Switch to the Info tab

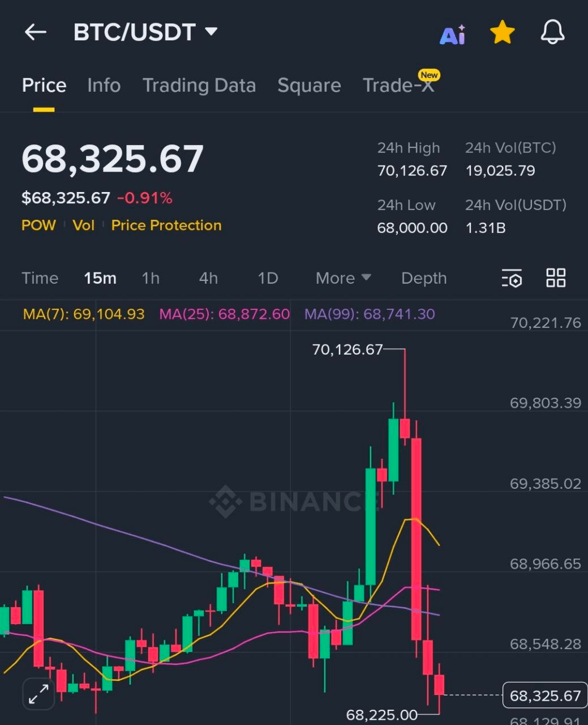point(104,86)
